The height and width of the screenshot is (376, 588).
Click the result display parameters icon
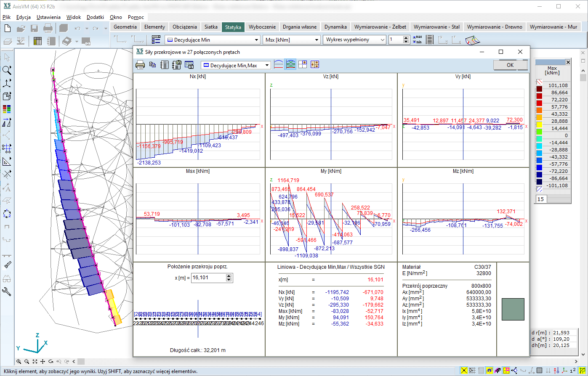point(156,40)
